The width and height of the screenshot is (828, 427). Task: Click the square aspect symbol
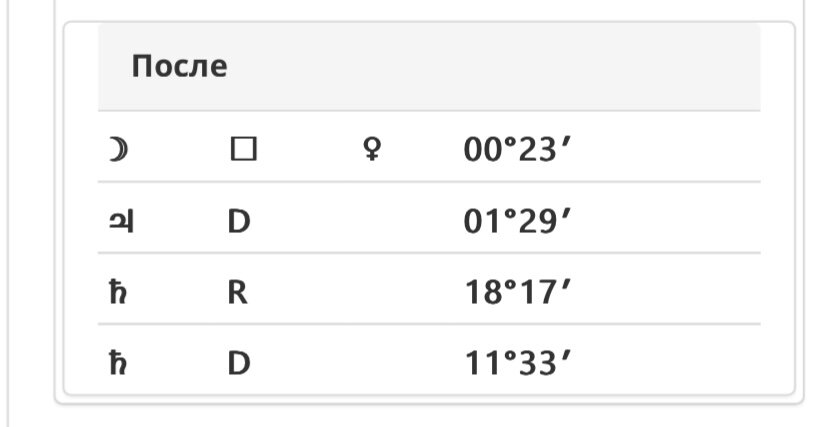pos(243,149)
